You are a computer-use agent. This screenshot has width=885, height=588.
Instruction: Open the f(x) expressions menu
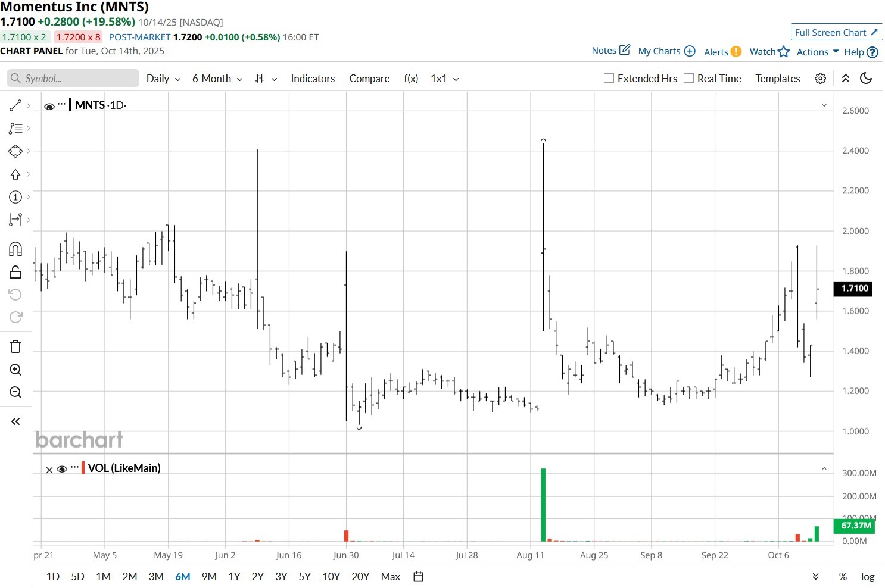(x=411, y=79)
